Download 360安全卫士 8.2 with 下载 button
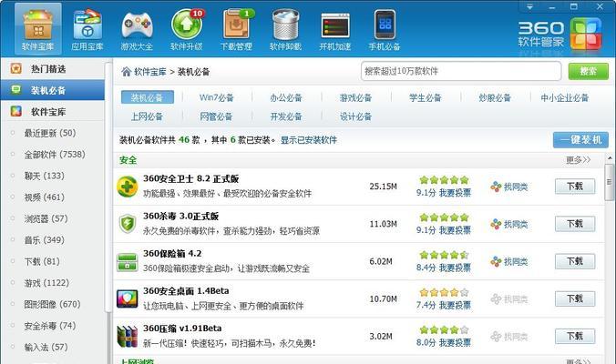Screen dimensions: 616x364 pos(575,187)
